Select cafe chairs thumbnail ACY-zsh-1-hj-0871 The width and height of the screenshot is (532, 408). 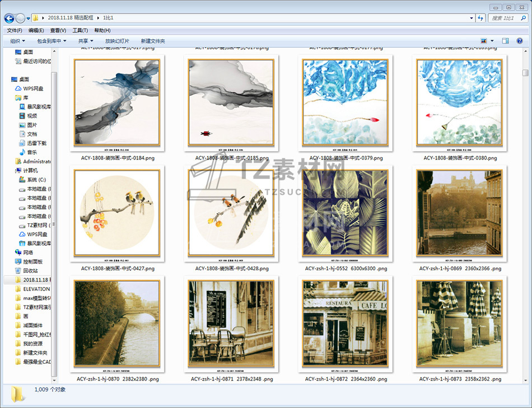[231, 324]
